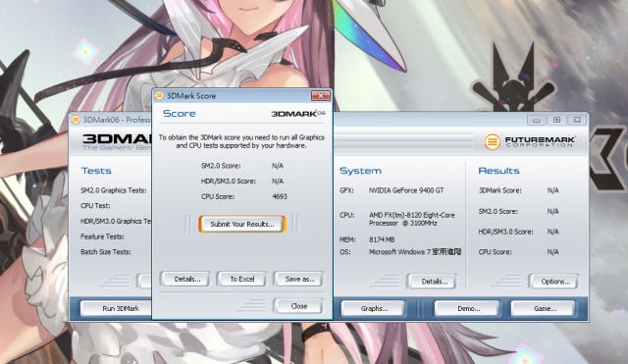This screenshot has width=628, height=364.
Task: Click the SM2.0 Score label in dialog
Action: tap(221, 166)
